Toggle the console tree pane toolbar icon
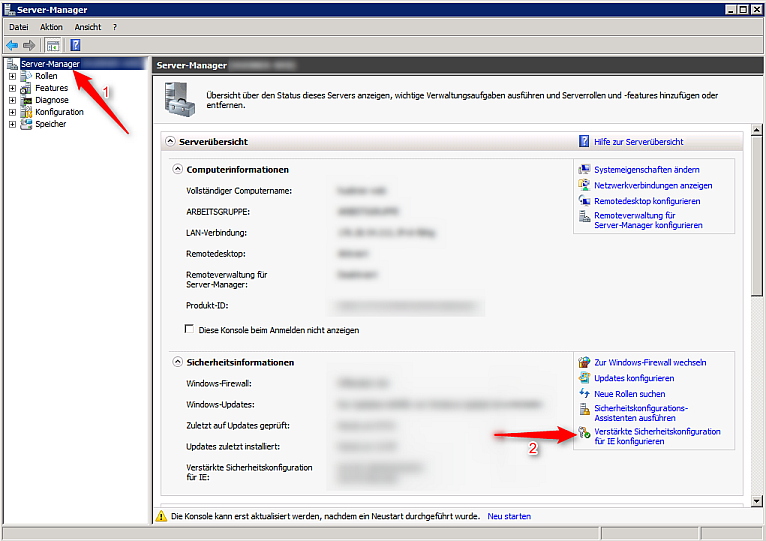Screen dimensions: 766x541 [x=53, y=45]
